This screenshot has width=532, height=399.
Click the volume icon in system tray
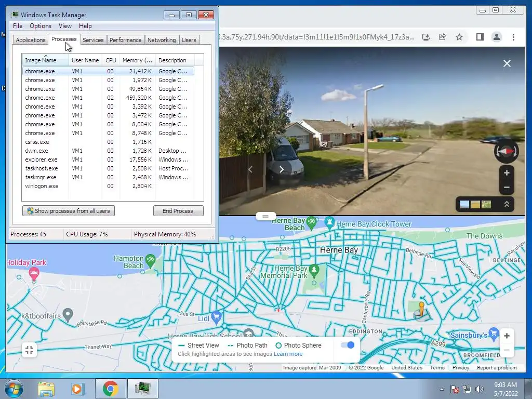click(x=479, y=389)
